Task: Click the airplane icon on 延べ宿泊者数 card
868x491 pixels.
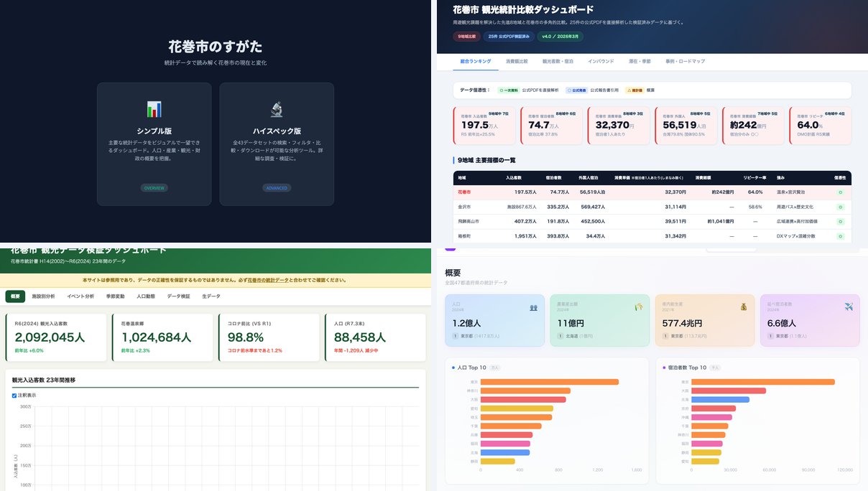Action: coord(849,307)
